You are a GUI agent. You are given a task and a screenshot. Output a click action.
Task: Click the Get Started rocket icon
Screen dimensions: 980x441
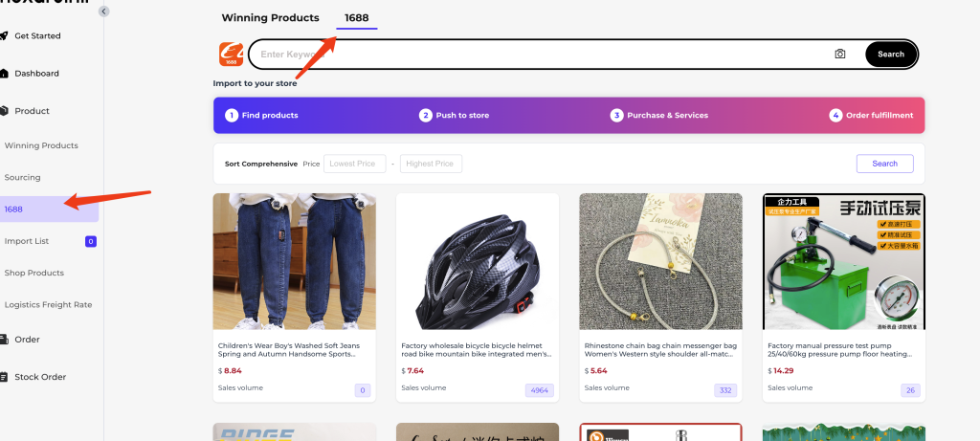pos(5,36)
